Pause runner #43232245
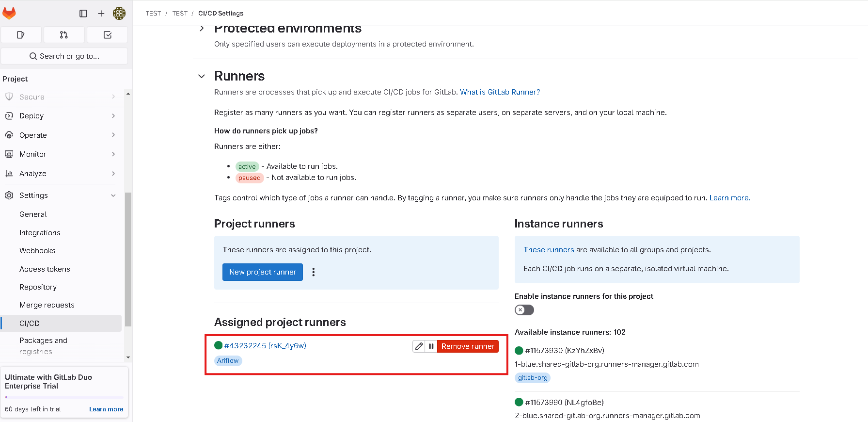 click(431, 346)
